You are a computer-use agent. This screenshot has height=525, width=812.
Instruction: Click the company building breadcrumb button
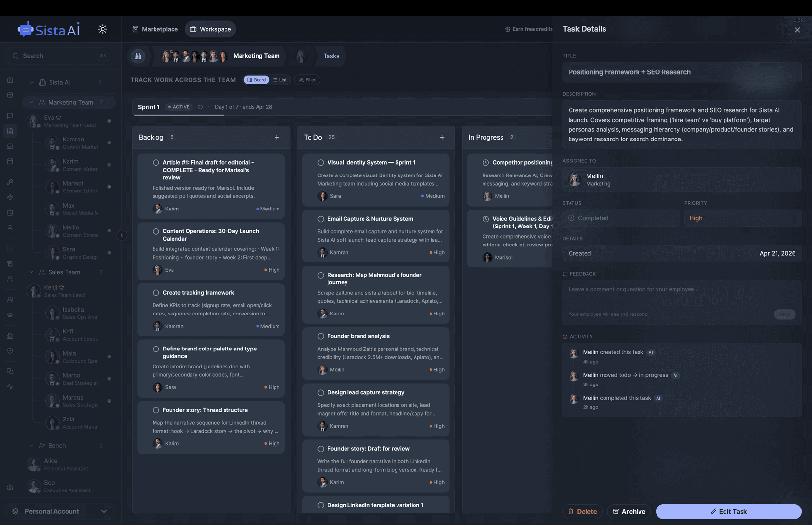[x=138, y=56]
